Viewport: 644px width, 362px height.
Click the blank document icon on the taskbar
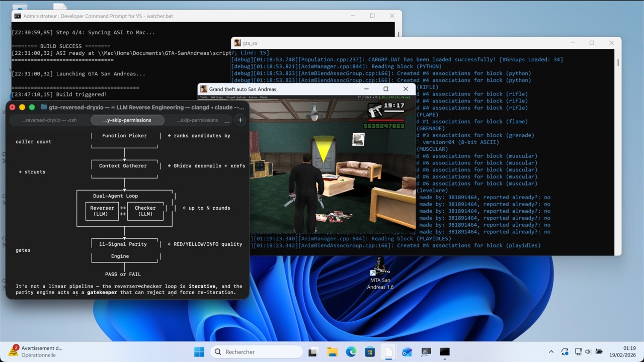coord(388,352)
